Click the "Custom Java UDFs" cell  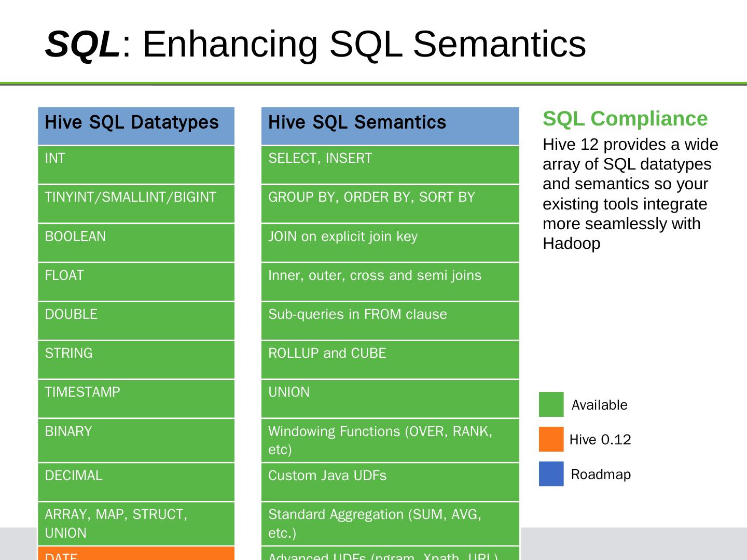(x=390, y=482)
